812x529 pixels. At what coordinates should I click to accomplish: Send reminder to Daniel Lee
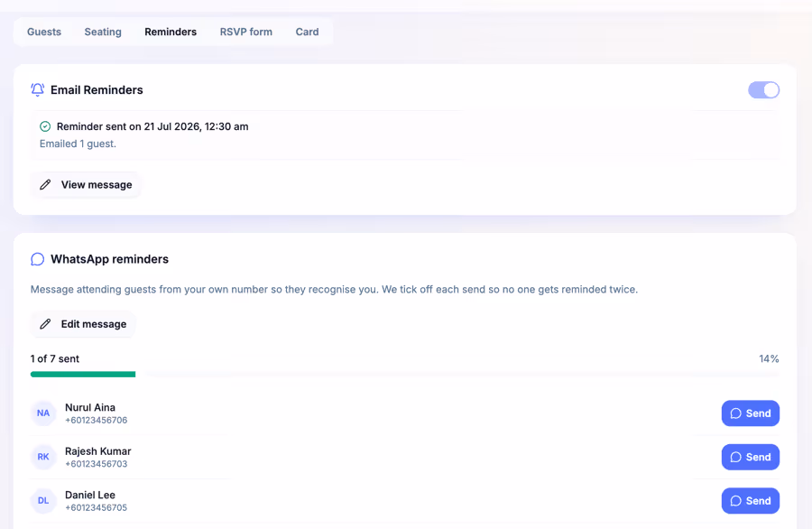[751, 500]
